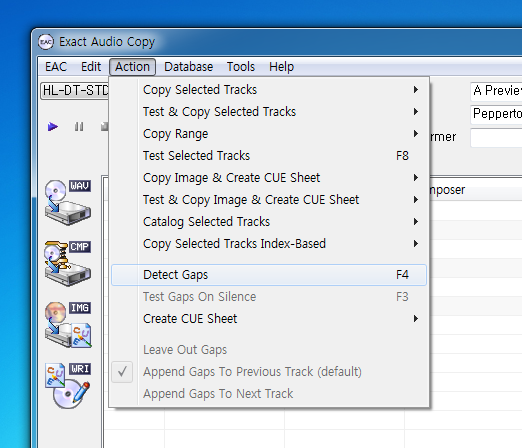Expand Test & Copy Selected Tracks submenu
Screen dimensions: 522x448
269,112
